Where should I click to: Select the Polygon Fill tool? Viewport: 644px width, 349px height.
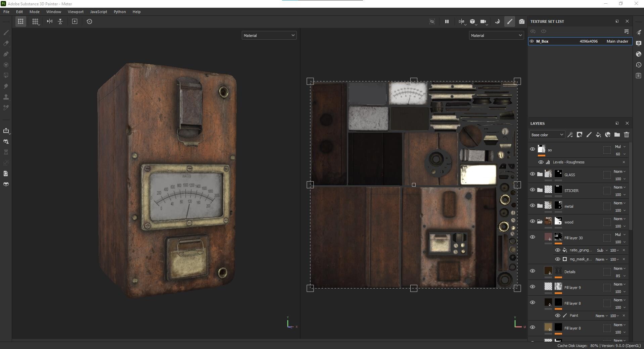(6, 76)
